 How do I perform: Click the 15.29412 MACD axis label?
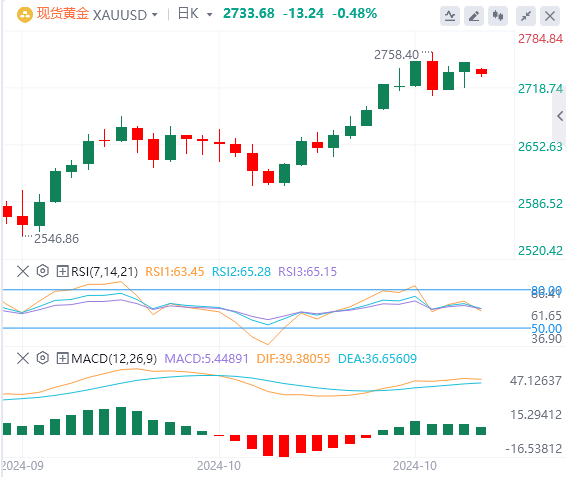click(536, 415)
